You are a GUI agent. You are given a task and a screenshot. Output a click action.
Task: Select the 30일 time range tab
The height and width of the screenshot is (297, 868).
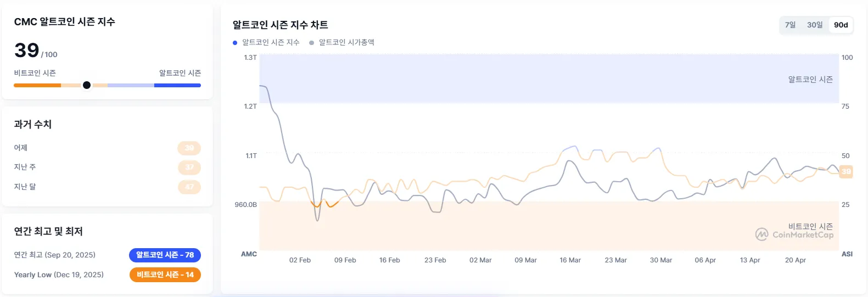point(815,25)
